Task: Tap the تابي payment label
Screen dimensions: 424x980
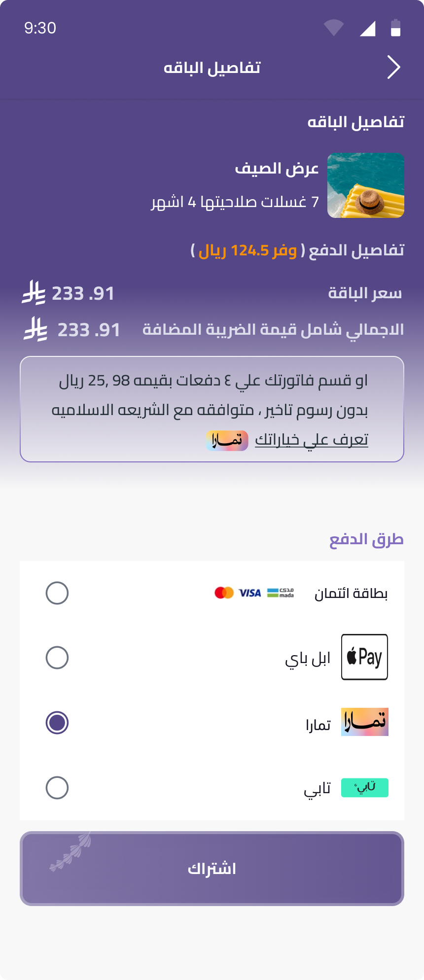Action: point(317,789)
